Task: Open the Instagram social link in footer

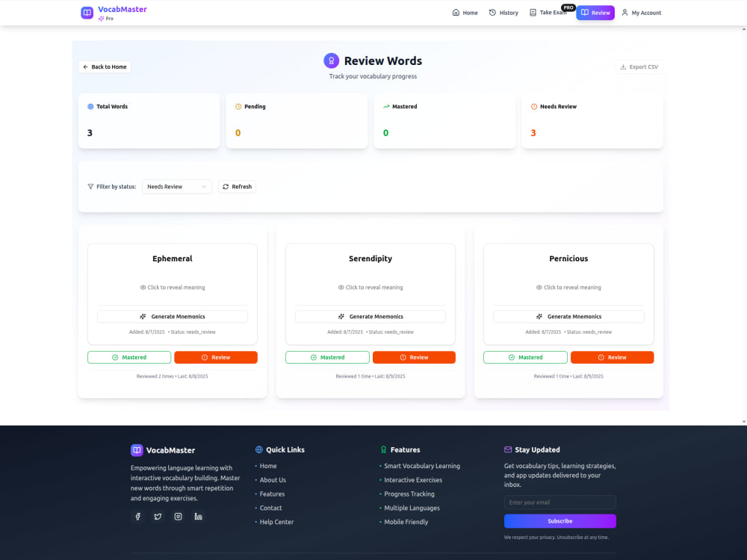Action: pyautogui.click(x=179, y=516)
